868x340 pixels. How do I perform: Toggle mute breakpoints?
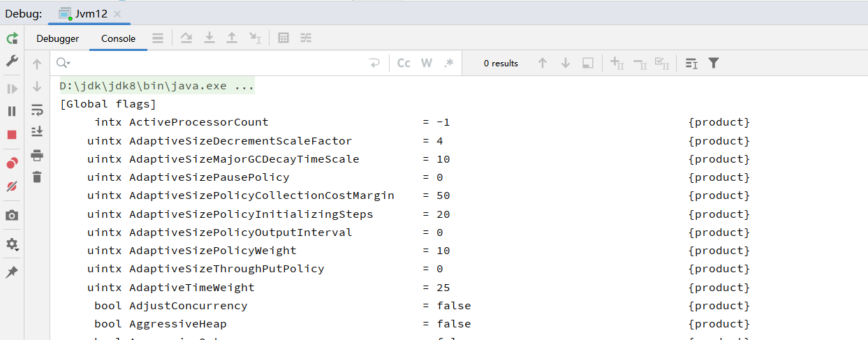point(12,186)
